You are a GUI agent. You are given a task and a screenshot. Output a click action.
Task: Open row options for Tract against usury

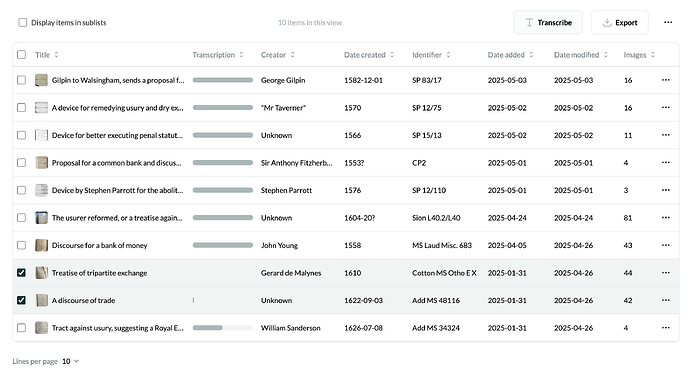pyautogui.click(x=665, y=328)
